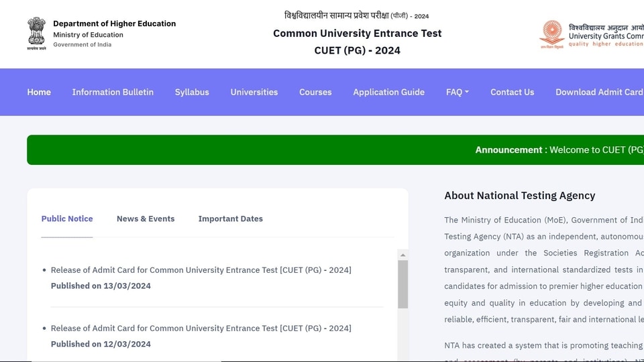Click 'Department of Higher Education' text
The image size is (644, 362).
click(x=114, y=24)
